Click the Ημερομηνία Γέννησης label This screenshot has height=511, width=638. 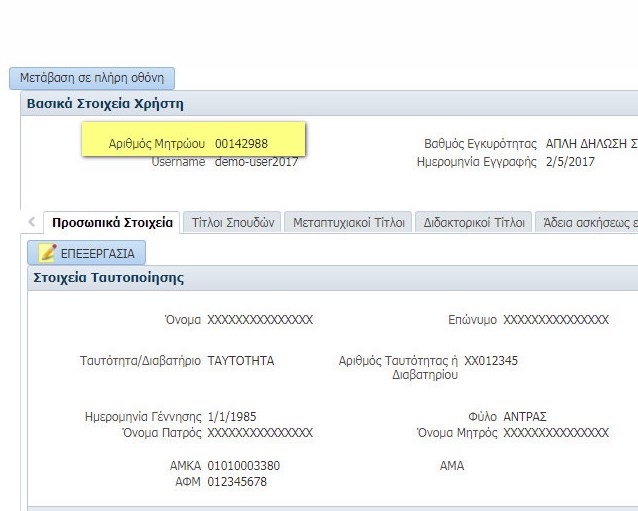(143, 417)
